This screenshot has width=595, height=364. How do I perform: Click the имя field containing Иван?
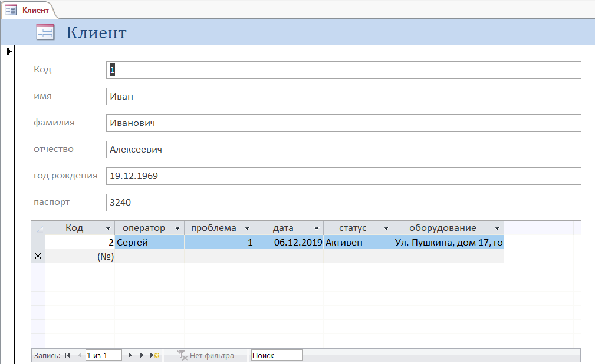pyautogui.click(x=343, y=97)
